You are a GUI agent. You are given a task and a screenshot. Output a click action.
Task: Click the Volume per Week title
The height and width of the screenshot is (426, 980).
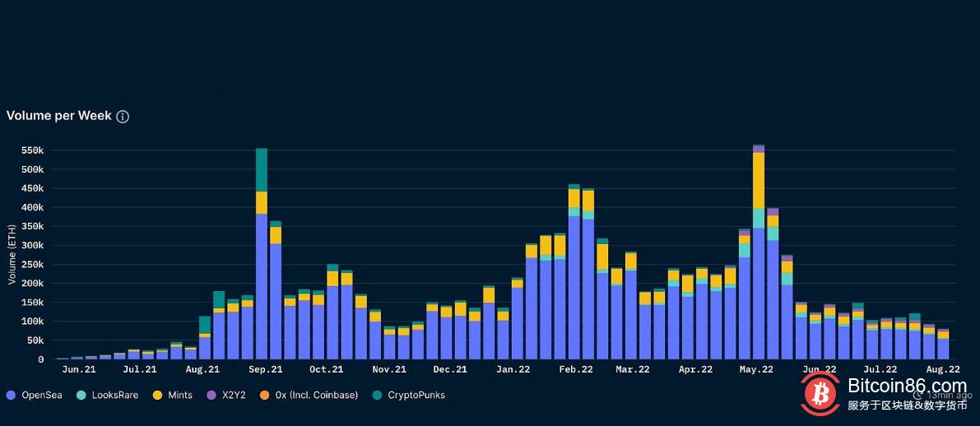click(x=58, y=116)
